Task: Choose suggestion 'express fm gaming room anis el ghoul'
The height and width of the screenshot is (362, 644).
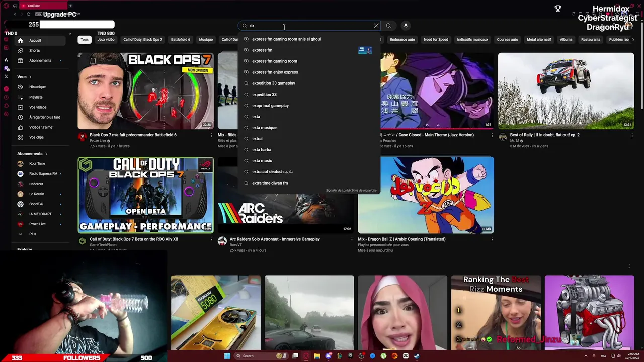Action: click(309, 39)
